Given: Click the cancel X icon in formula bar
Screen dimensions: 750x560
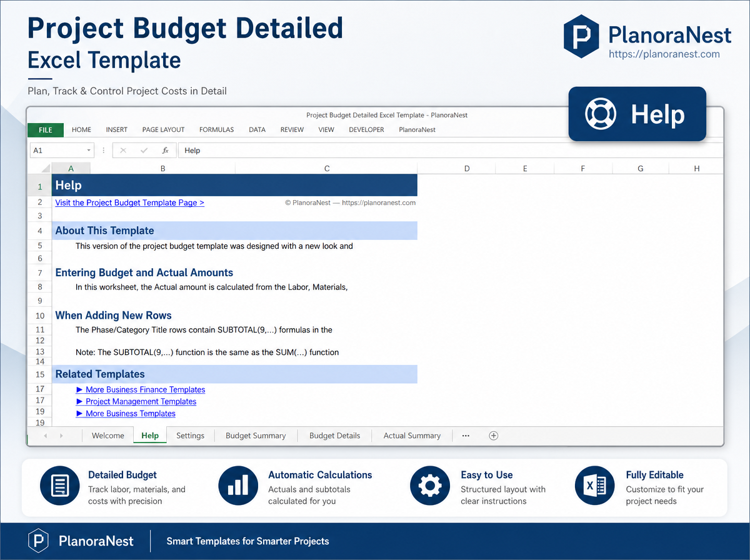Looking at the screenshot, I should (123, 151).
